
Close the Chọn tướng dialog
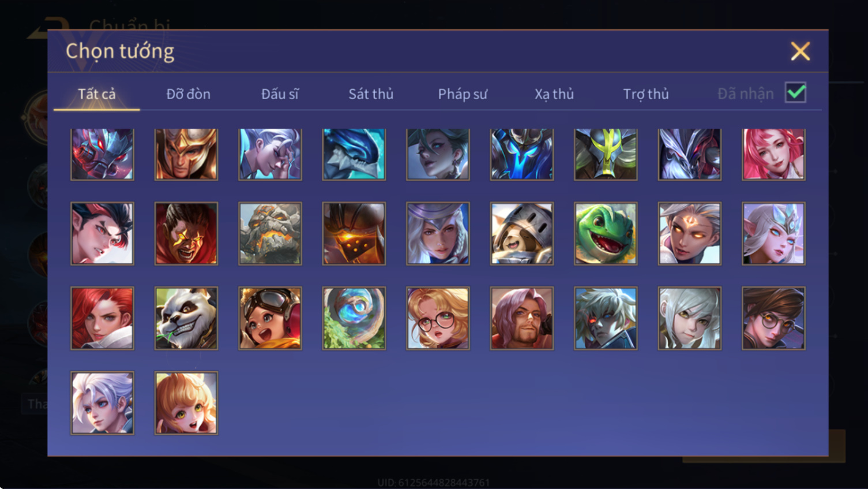800,51
